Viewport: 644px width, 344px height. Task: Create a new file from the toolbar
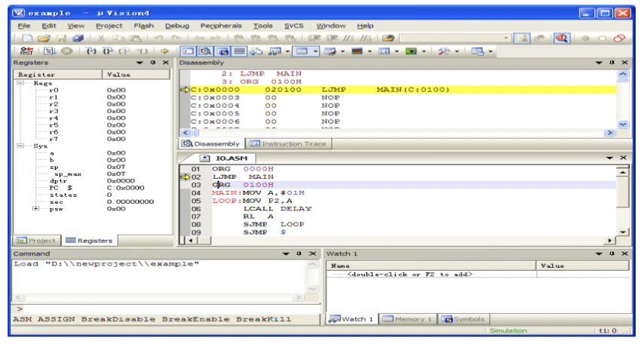coord(27,38)
